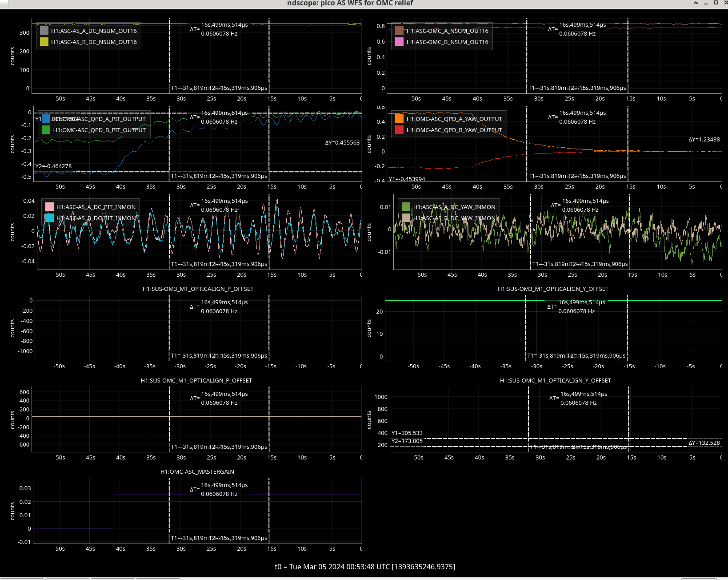Click green QPD_B_PIT_OUTPUT legend icon
Image resolution: width=728 pixels, height=580 pixels.
[46, 130]
